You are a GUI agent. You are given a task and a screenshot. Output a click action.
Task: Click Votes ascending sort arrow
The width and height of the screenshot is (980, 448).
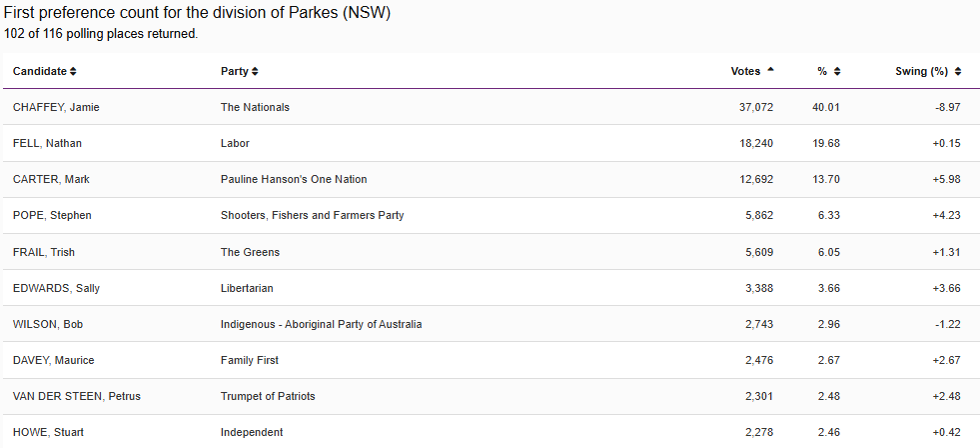coord(770,71)
